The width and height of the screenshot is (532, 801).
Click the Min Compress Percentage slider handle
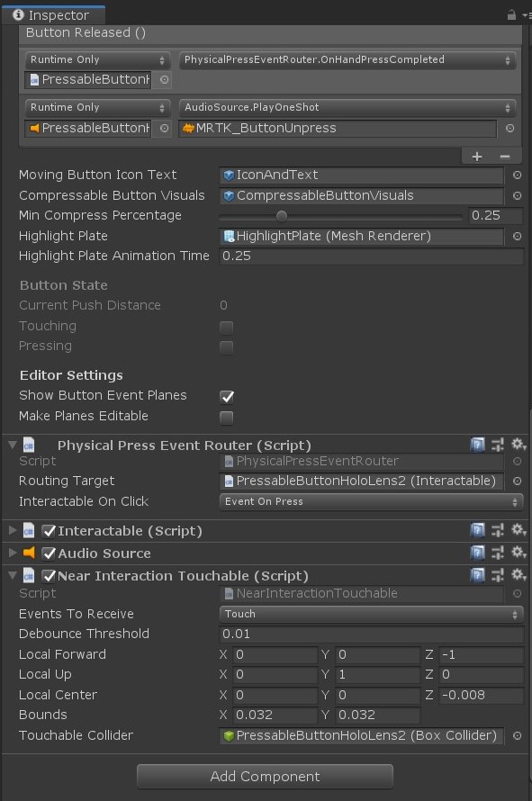282,216
